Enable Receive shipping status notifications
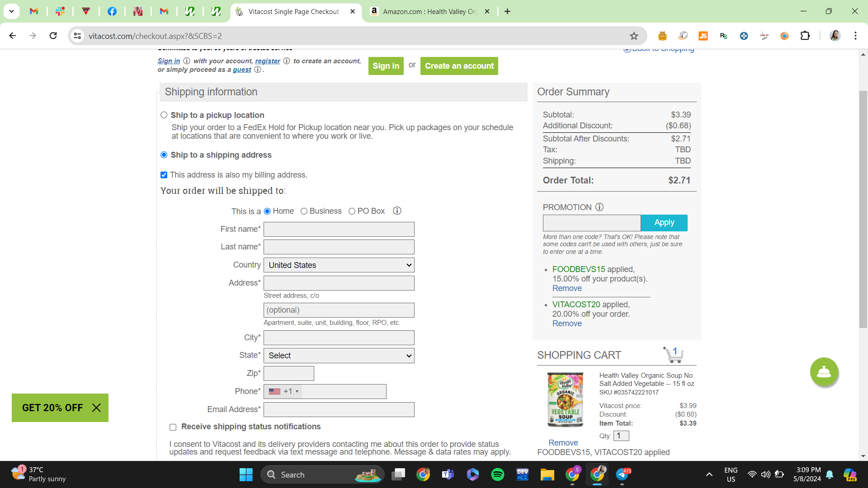The height and width of the screenshot is (488, 868). click(x=173, y=427)
